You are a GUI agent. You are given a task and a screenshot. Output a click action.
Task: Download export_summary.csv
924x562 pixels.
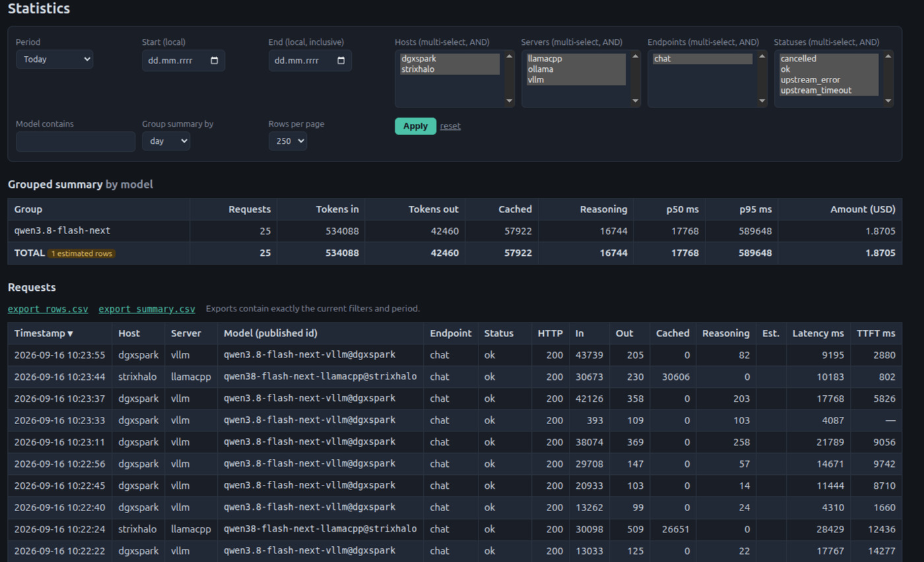coord(147,309)
